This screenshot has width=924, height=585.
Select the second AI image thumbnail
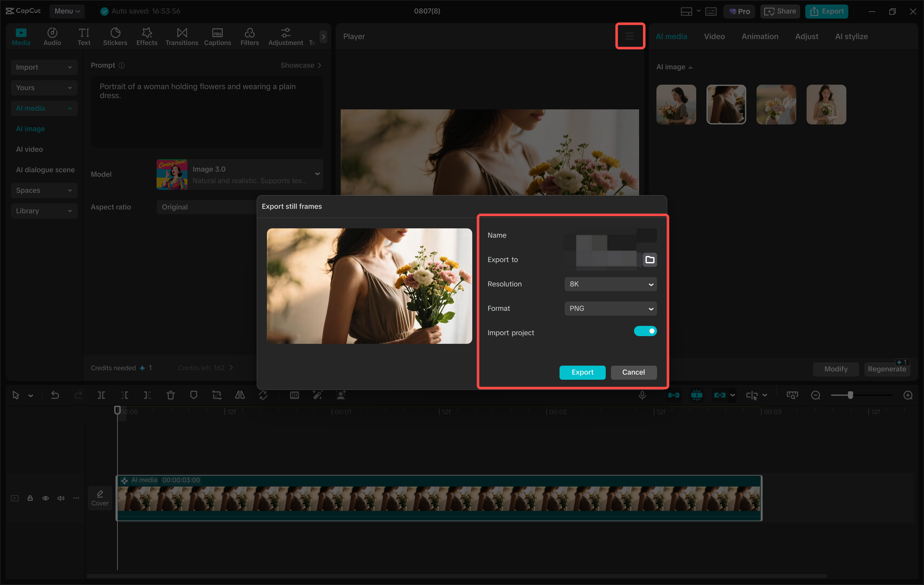coord(726,104)
